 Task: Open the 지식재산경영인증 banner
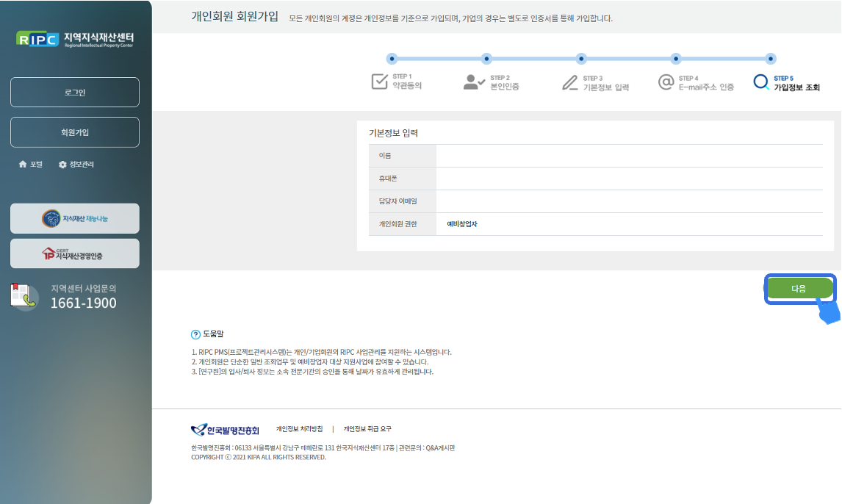(x=74, y=253)
